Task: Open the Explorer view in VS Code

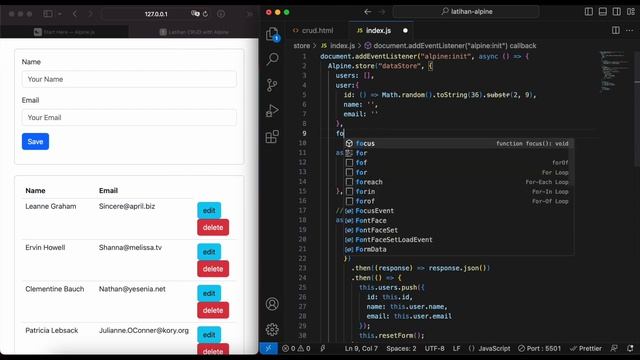Action: [x=272, y=34]
